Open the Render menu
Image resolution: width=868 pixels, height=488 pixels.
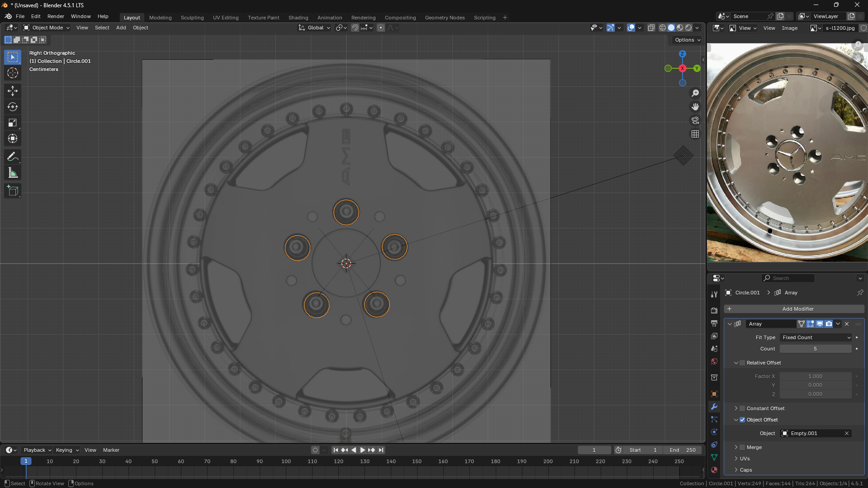click(x=56, y=16)
